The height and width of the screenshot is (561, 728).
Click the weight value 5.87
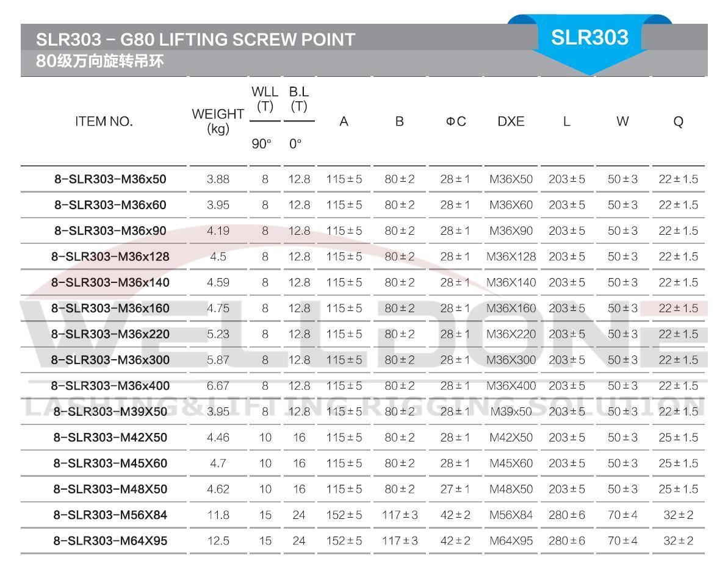[218, 360]
